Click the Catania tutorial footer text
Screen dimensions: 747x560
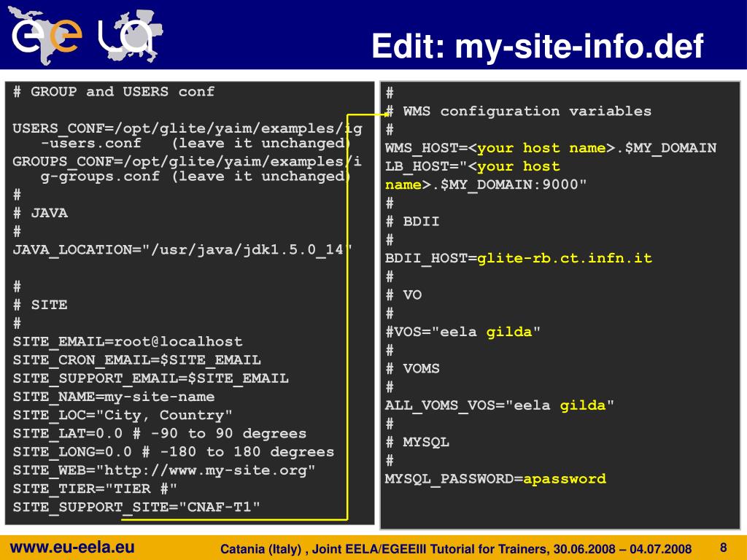point(456,549)
